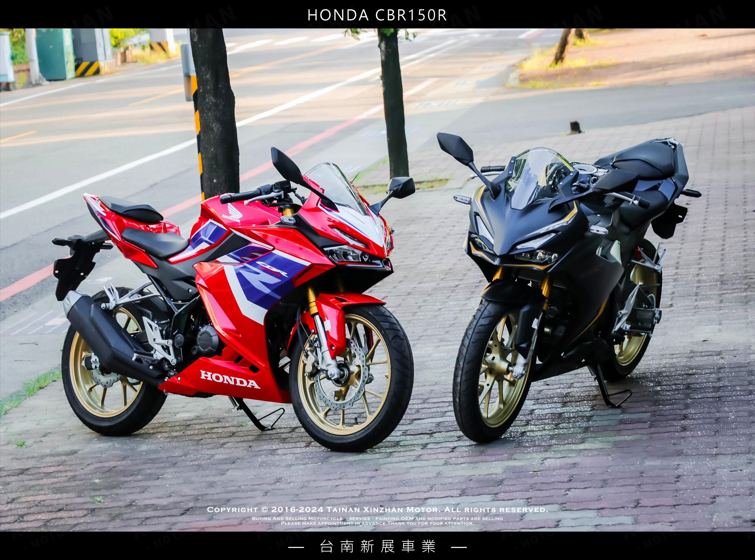Click the CBR decal on red motorcycle

point(272,269)
